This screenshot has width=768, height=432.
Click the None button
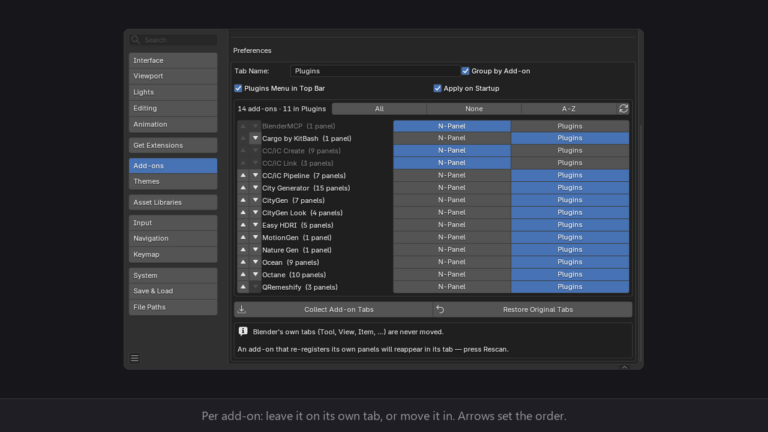pyautogui.click(x=474, y=109)
